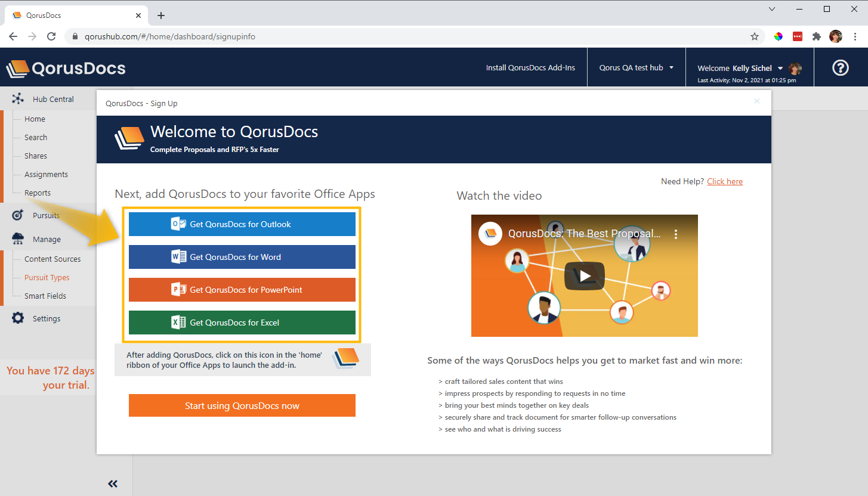Open Shares in sidebar
This screenshot has width=868, height=496.
[x=36, y=156]
